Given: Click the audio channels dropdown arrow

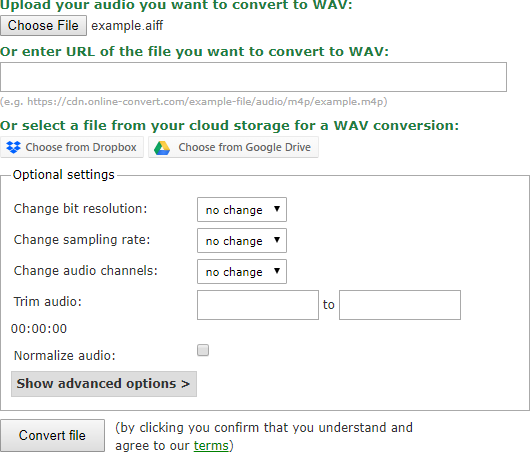Looking at the screenshot, I should [x=277, y=270].
